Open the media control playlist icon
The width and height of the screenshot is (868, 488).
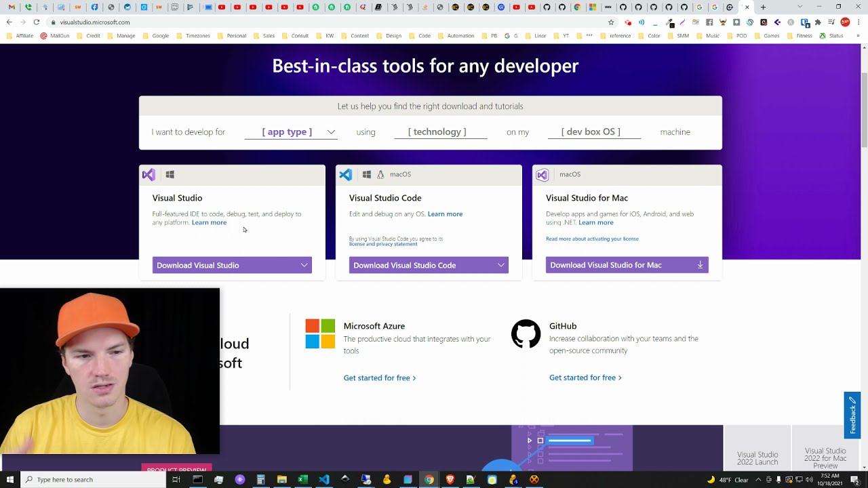[831, 22]
